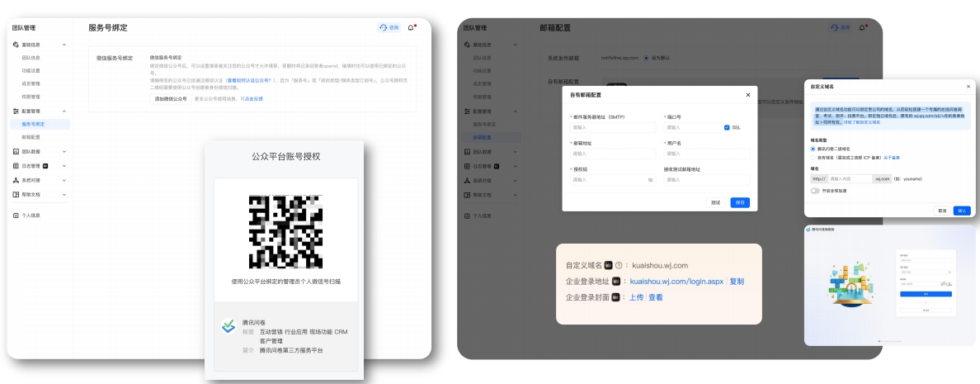Viewport: 980px width, 384px height.
Task: Select 自有域名 radio option
Action: coord(813,158)
